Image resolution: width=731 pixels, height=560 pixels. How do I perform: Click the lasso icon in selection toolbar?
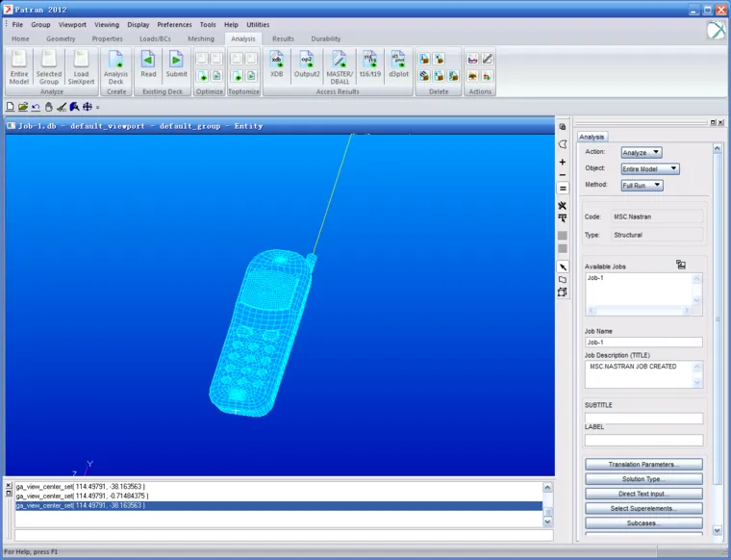click(x=563, y=144)
